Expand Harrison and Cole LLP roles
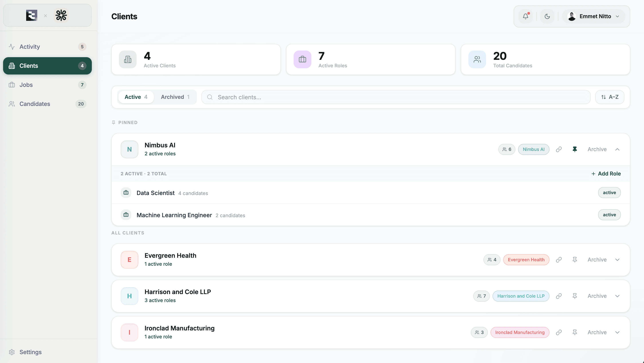The height and width of the screenshot is (363, 644). tap(618, 296)
